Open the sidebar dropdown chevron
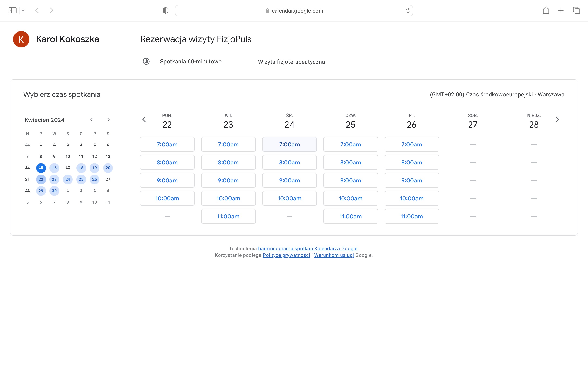588x368 pixels. 23,10
